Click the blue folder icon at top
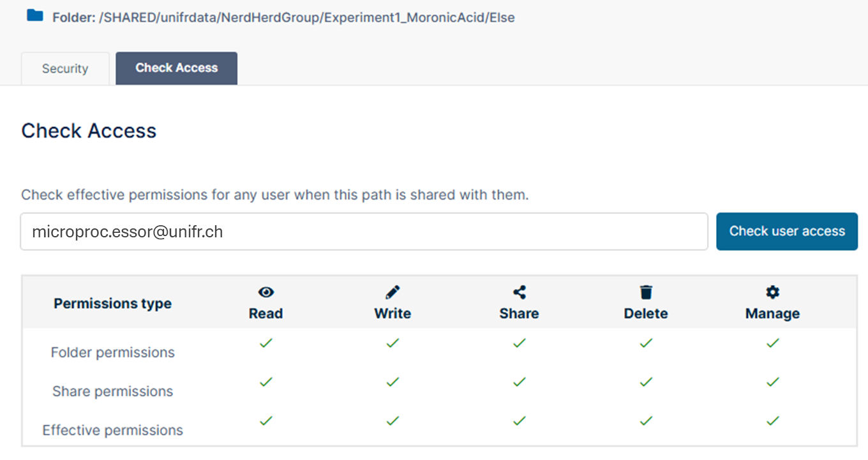 click(35, 15)
